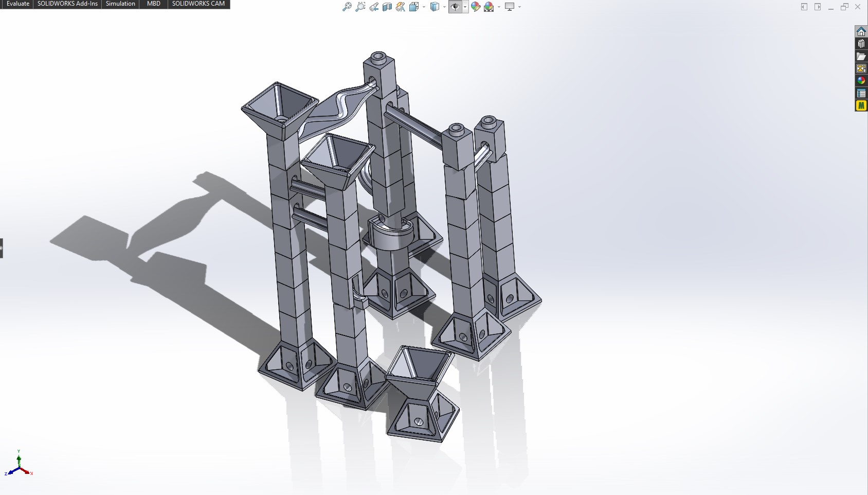Click the XYZ reference triad

[19, 464]
